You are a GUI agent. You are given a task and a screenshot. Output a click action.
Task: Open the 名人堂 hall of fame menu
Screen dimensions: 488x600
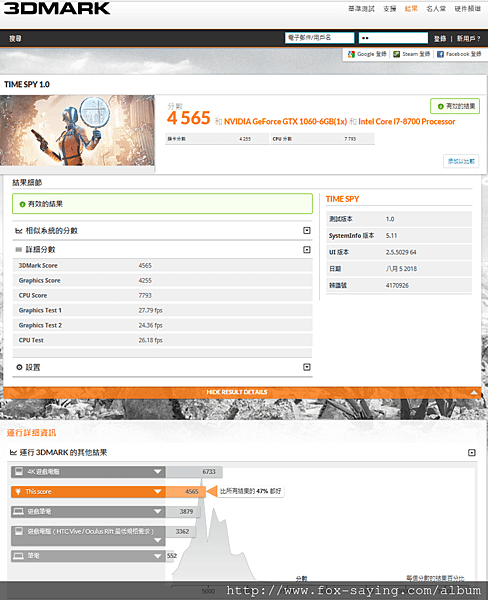pyautogui.click(x=436, y=9)
